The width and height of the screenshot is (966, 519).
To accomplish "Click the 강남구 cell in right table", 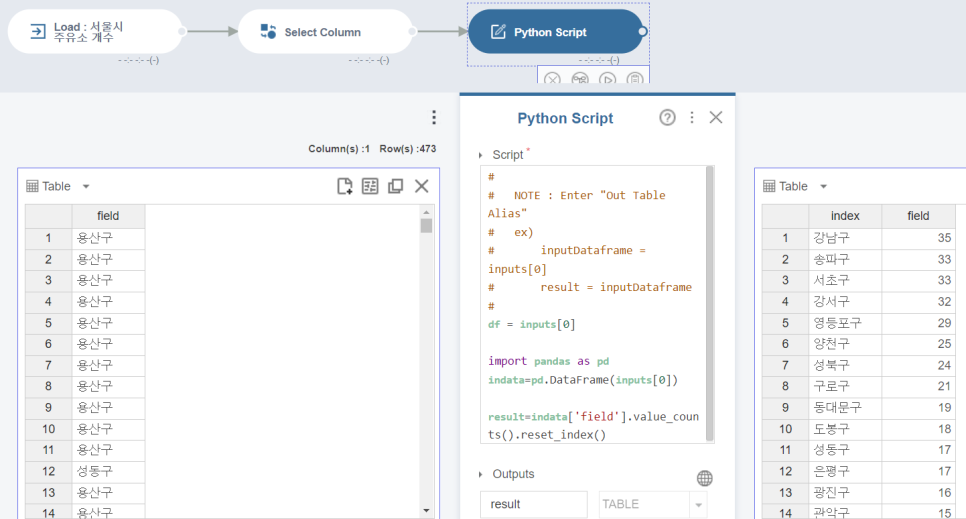I will click(x=845, y=238).
